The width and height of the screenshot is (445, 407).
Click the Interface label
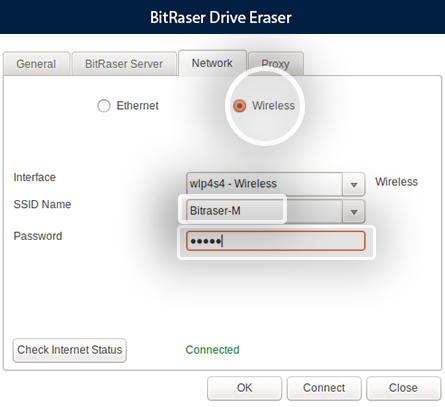click(x=35, y=177)
